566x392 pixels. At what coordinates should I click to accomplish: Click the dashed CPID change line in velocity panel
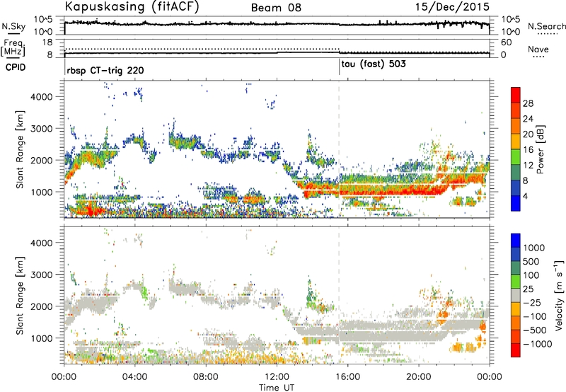[x=339, y=296]
